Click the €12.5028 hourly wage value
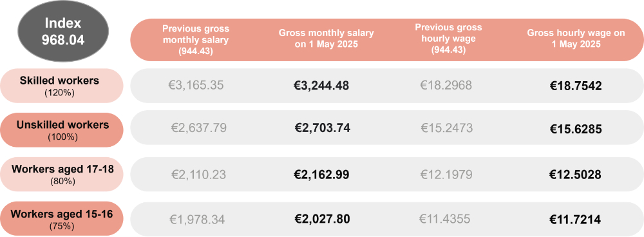This screenshot has width=644, height=237. [x=575, y=175]
